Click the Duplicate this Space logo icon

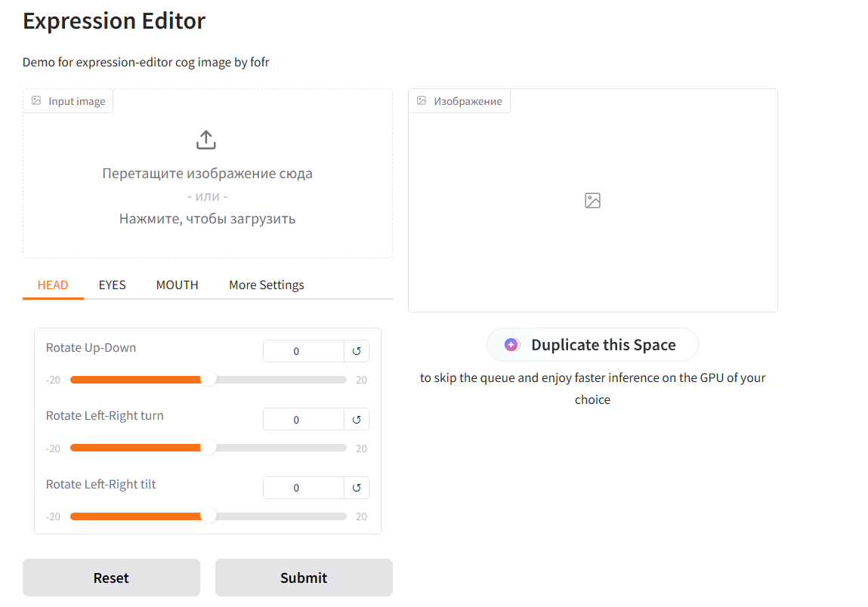click(511, 345)
